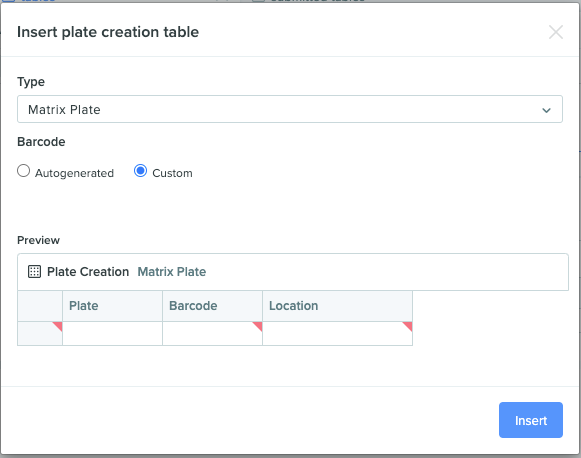Image resolution: width=581 pixels, height=458 pixels.
Task: Click the Barcode column header
Action: click(213, 306)
